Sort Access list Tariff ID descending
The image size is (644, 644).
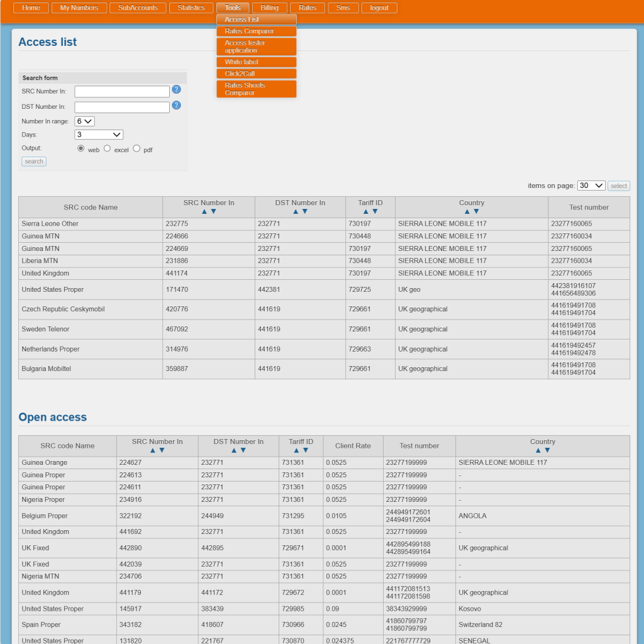pos(375,211)
